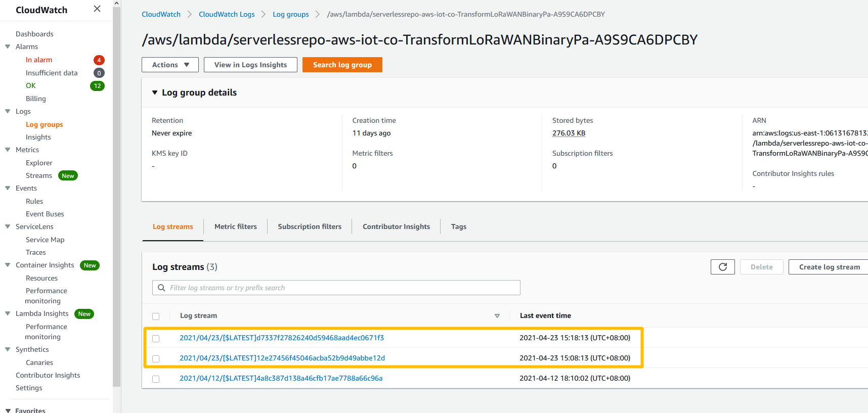This screenshot has width=868, height=413.
Task: Open Metrics Explorer in the sidebar
Action: [39, 163]
